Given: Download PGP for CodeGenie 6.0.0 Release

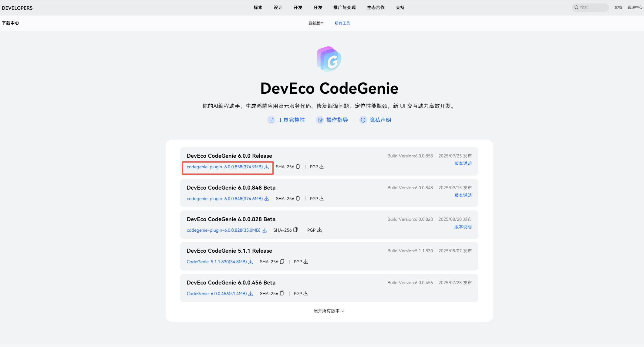Looking at the screenshot, I should (x=322, y=167).
